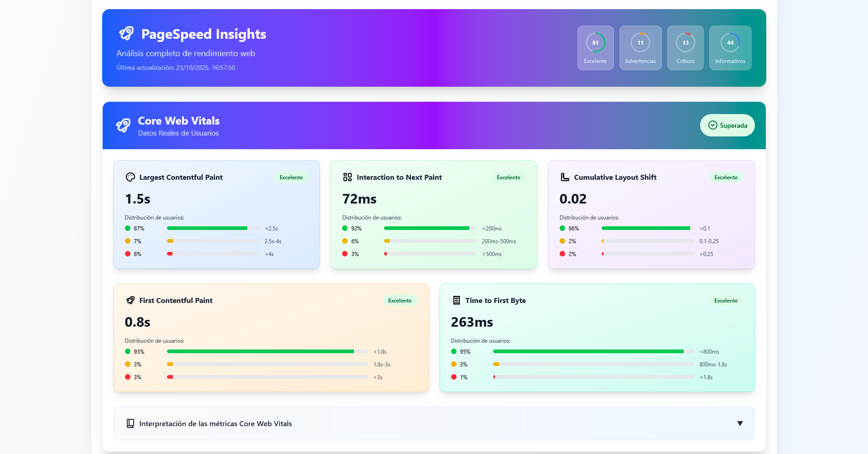Image resolution: width=868 pixels, height=454 pixels.
Task: Click the rocket icon for First Contentful Paint
Action: [130, 300]
